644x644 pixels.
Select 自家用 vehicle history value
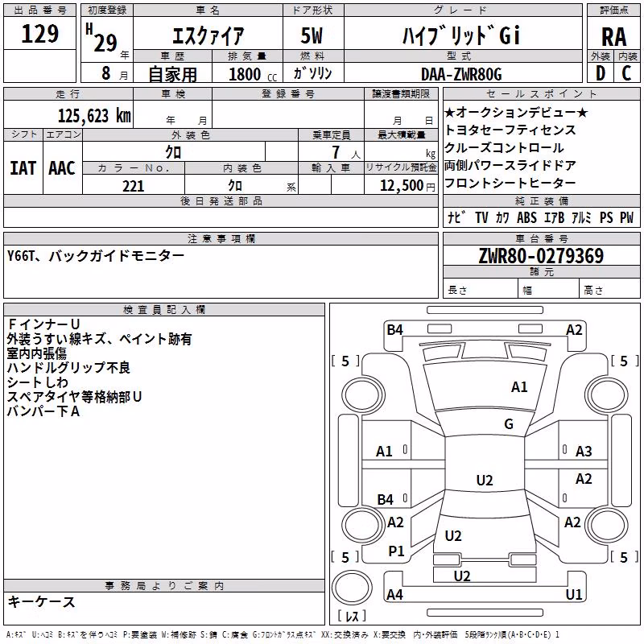point(173,74)
